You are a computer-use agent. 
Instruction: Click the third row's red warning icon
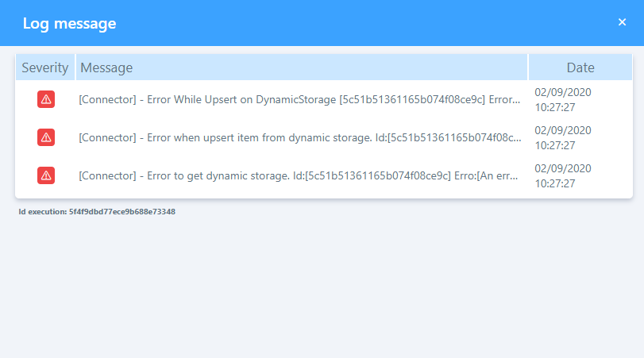[x=46, y=175]
